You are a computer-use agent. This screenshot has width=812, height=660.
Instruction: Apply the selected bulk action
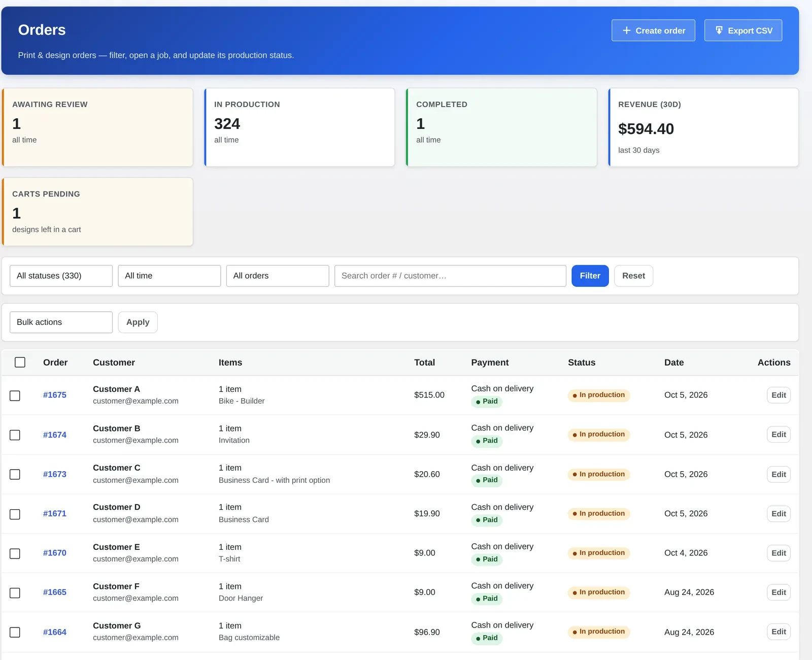tap(138, 322)
